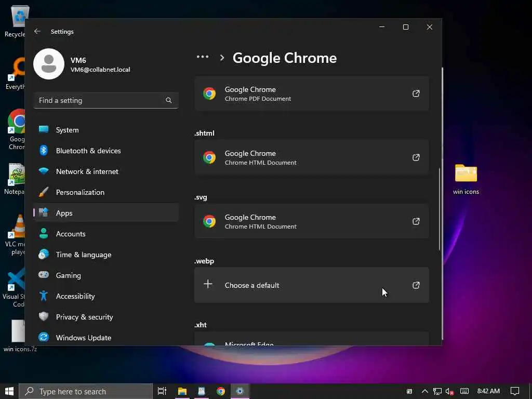Viewport: 532px width, 399px height.
Task: Click the Privacy & security shield icon
Action: point(44,316)
